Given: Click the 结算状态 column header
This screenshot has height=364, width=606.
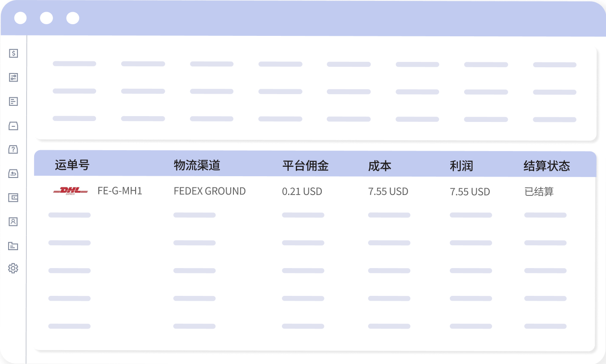Looking at the screenshot, I should 547,166.
